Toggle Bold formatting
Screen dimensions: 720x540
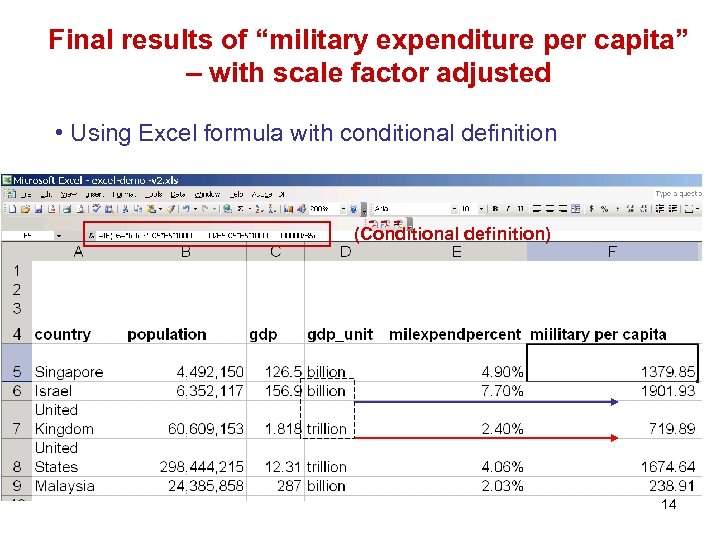coord(495,208)
